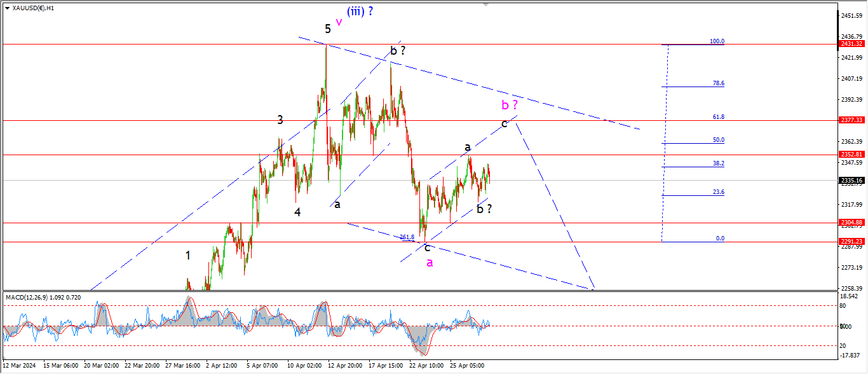This screenshot has height=374, width=868.
Task: Click the small 261.8 extension label
Action: click(x=407, y=237)
